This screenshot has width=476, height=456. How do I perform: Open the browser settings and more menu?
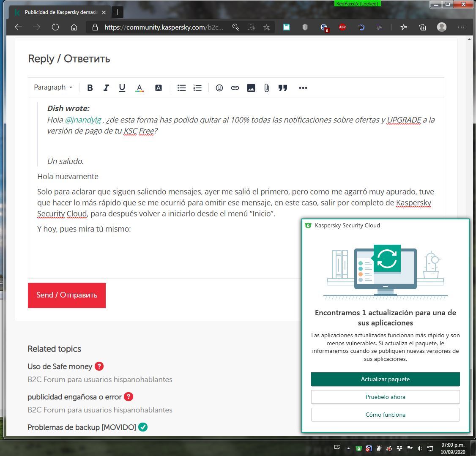click(461, 27)
